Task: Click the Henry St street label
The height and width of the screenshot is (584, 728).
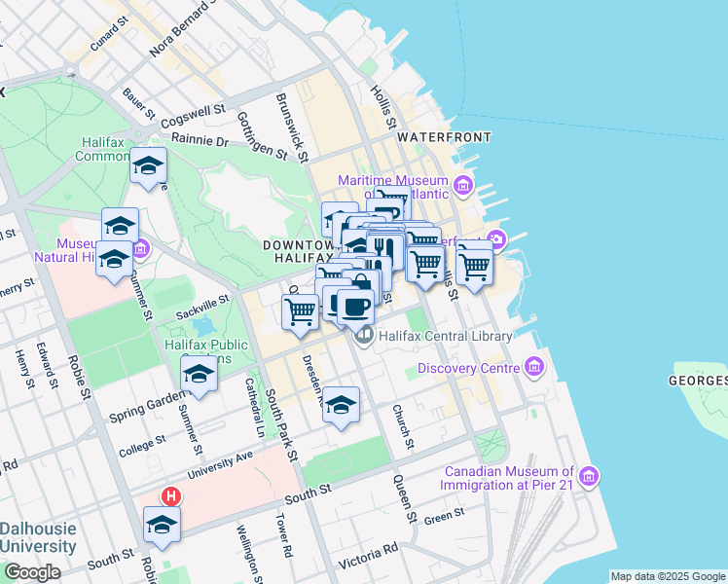Action: pyautogui.click(x=24, y=370)
